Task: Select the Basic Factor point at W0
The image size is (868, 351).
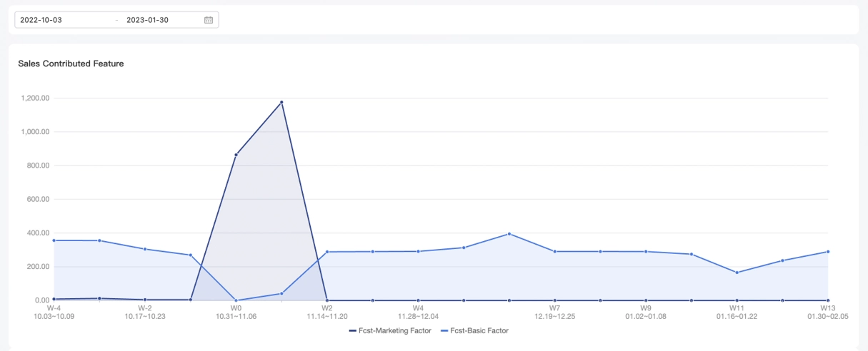Action: click(x=236, y=300)
